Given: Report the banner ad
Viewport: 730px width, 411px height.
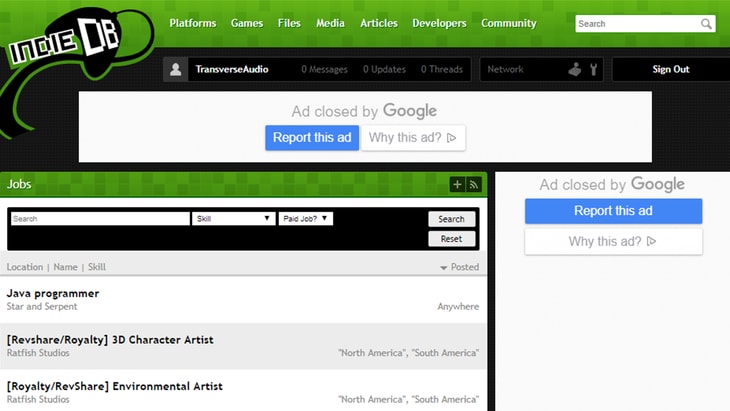Looking at the screenshot, I should pyautogui.click(x=312, y=138).
